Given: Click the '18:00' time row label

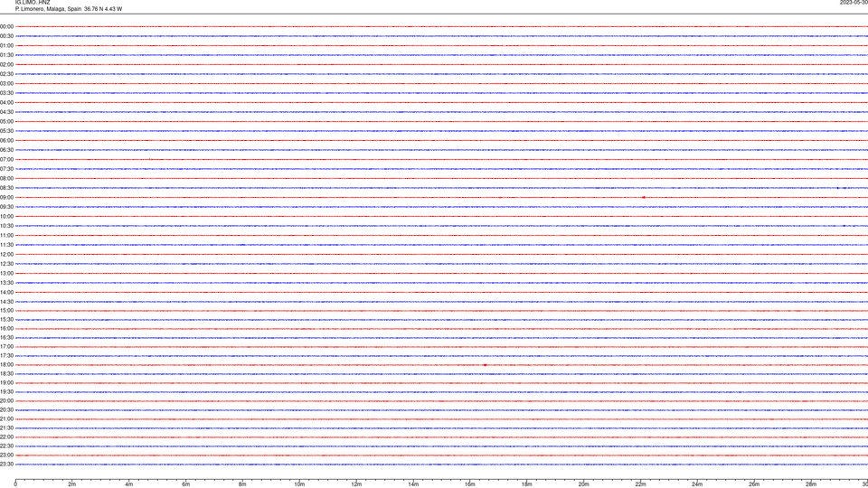Looking at the screenshot, I should pos(6,364).
